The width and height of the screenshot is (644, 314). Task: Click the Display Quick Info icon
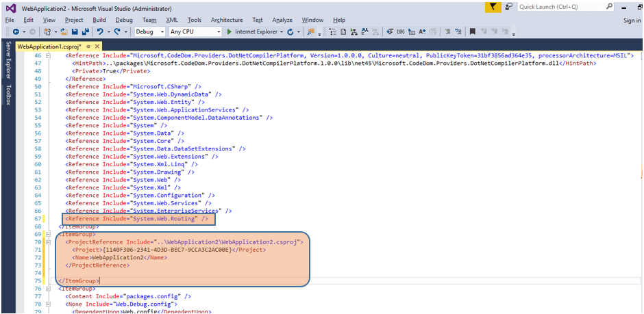tap(412, 31)
